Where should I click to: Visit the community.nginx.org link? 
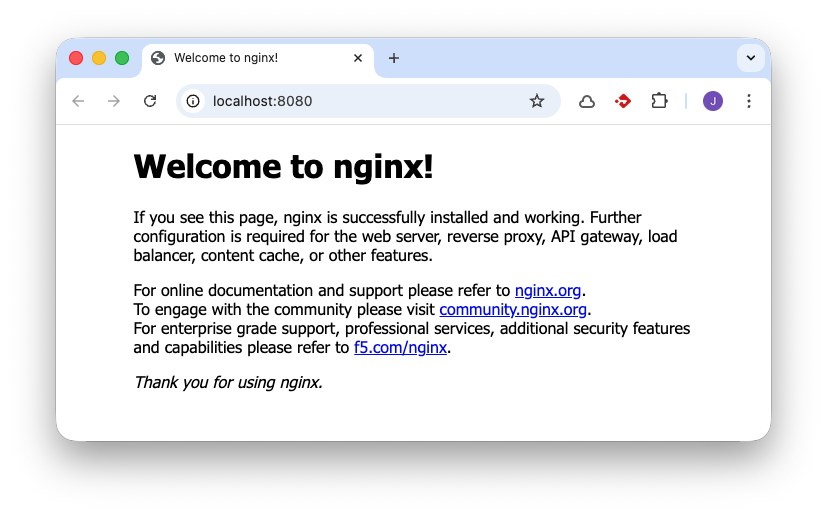tap(513, 309)
